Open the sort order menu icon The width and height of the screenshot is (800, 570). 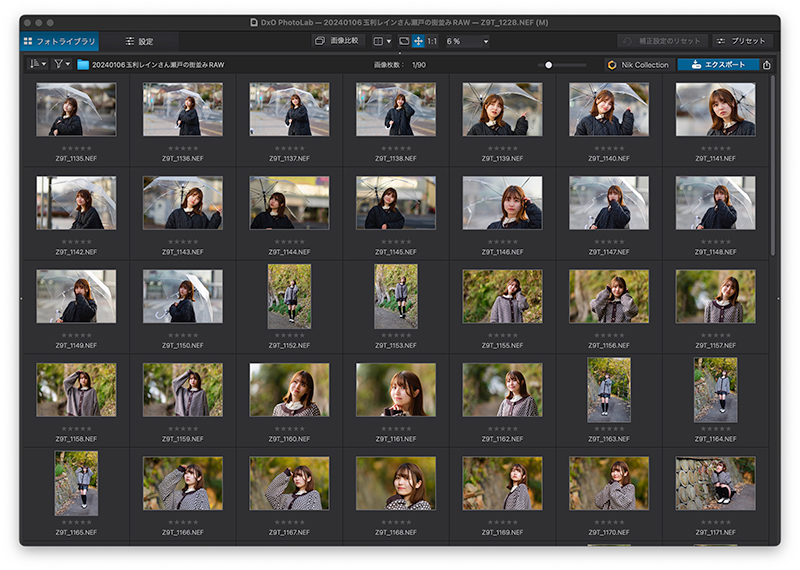click(x=38, y=64)
